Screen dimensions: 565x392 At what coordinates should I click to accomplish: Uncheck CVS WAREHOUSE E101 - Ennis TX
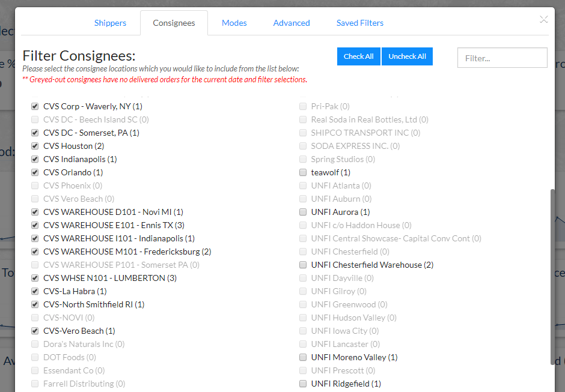(35, 225)
